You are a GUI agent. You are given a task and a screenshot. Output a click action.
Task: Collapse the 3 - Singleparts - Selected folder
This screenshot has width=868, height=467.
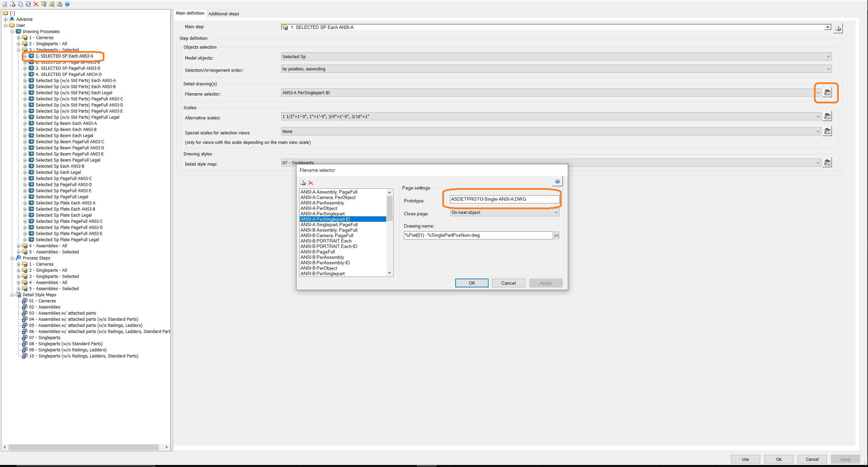coord(19,50)
